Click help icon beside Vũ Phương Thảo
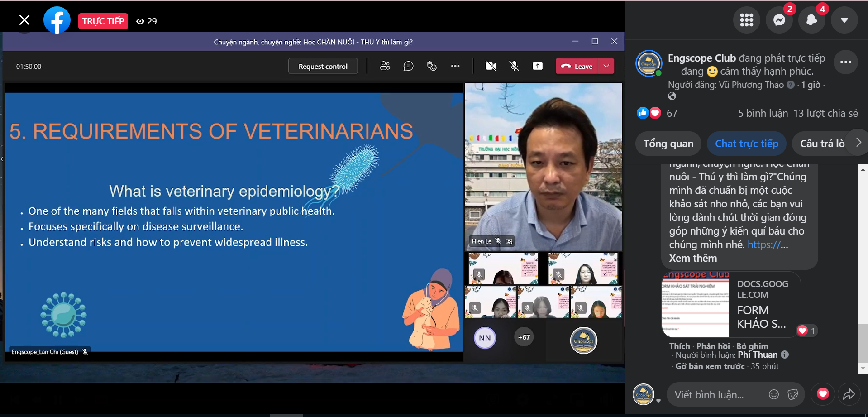Viewport: 868px width, 417px height. coord(791,85)
